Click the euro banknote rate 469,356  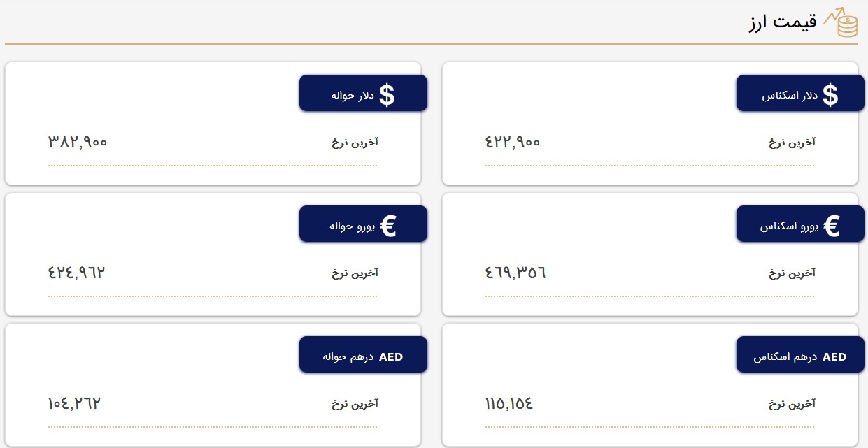515,273
